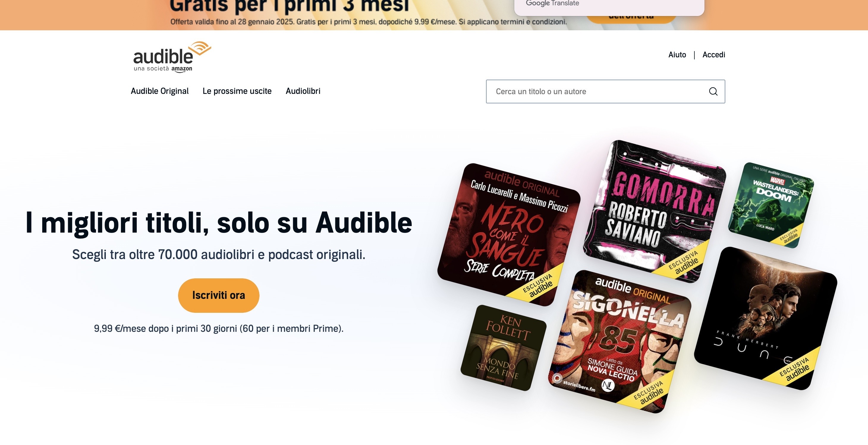Select the Sigonella 85 cover
868x445 pixels.
click(620, 341)
